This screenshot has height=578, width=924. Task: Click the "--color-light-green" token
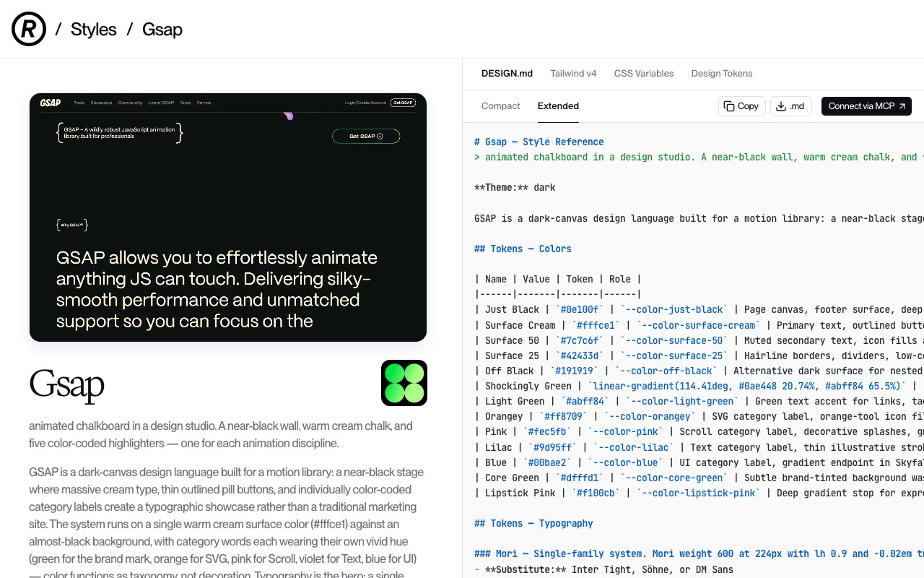(683, 402)
